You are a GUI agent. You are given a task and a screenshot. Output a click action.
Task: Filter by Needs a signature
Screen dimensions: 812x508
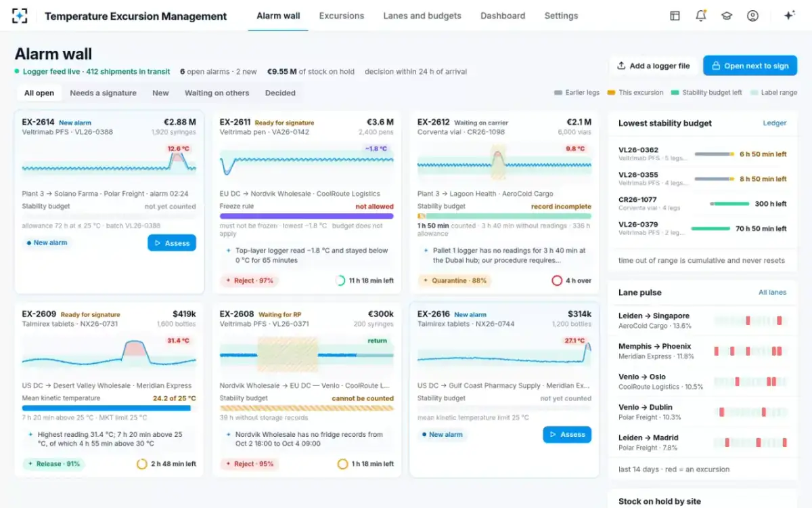click(x=103, y=93)
